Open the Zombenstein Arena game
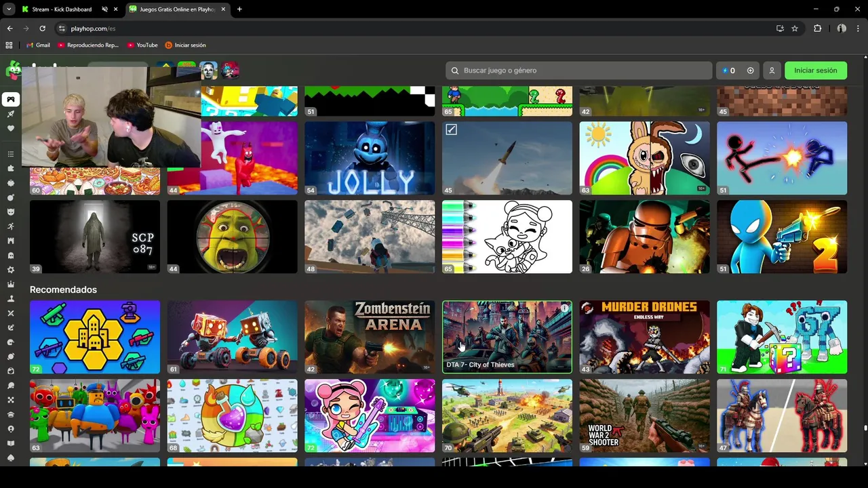The height and width of the screenshot is (488, 868). (x=370, y=337)
